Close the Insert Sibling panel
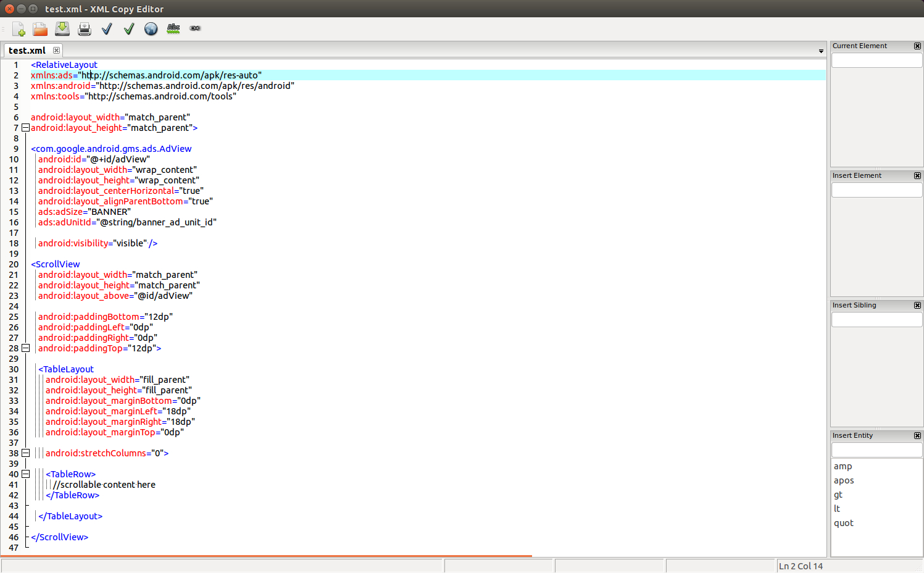The width and height of the screenshot is (924, 573). (917, 304)
